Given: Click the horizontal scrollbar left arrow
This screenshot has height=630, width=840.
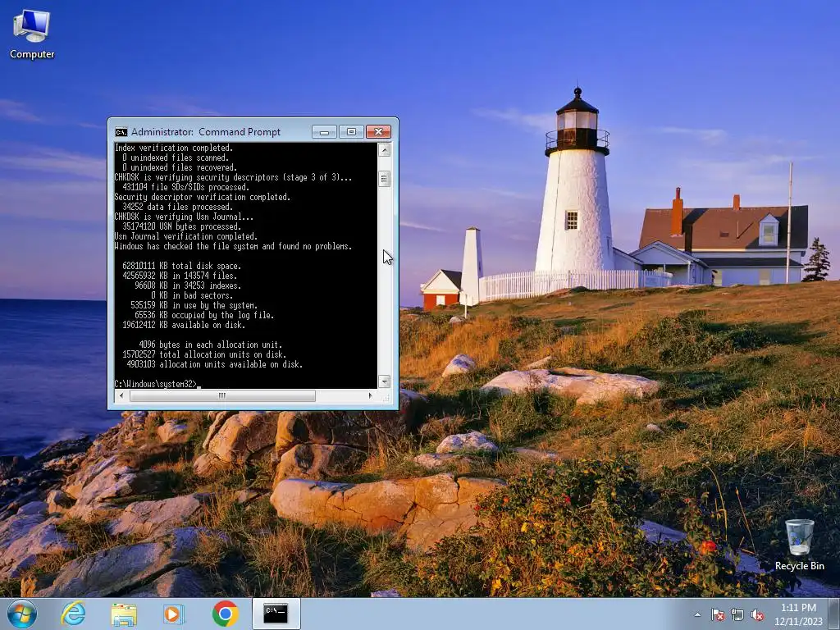Looking at the screenshot, I should point(121,395).
